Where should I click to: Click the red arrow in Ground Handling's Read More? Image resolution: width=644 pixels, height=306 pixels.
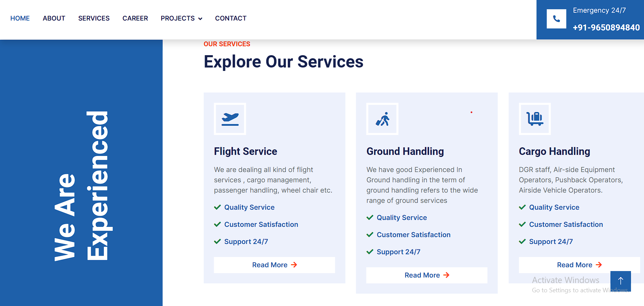click(446, 275)
